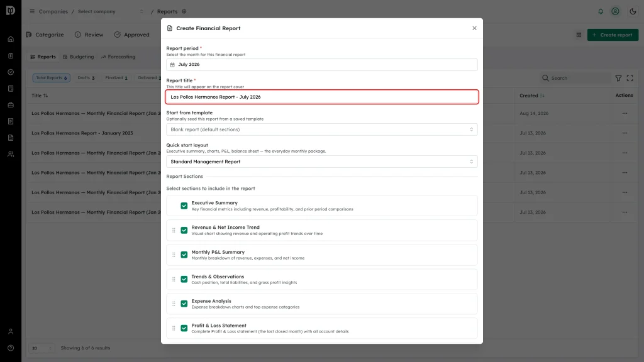
Task: Sort by the Created column
Action: [x=532, y=96]
